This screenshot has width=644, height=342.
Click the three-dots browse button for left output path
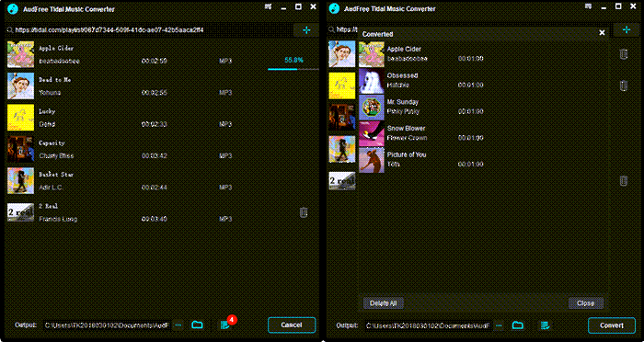(178, 325)
